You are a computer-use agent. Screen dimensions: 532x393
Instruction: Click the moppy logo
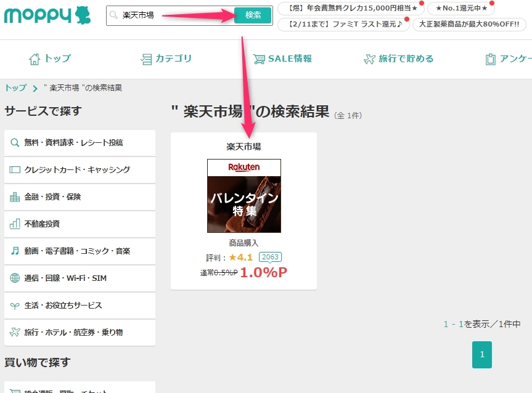[x=47, y=15]
